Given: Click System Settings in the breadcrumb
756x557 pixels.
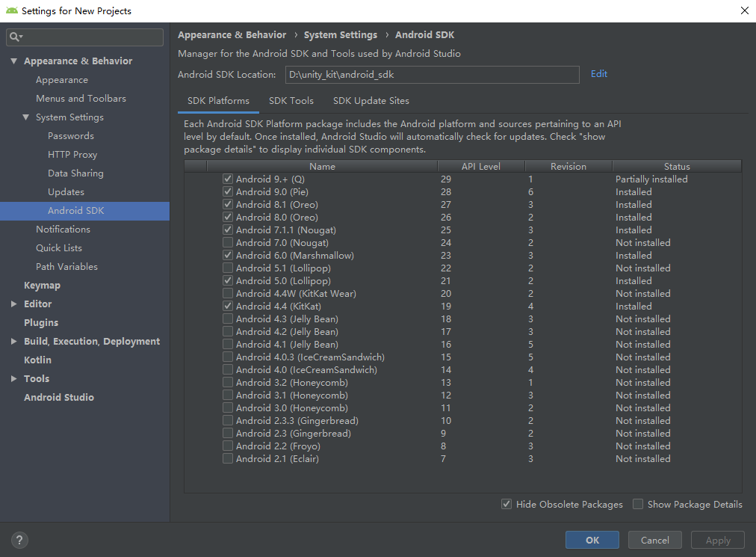Looking at the screenshot, I should point(341,34).
